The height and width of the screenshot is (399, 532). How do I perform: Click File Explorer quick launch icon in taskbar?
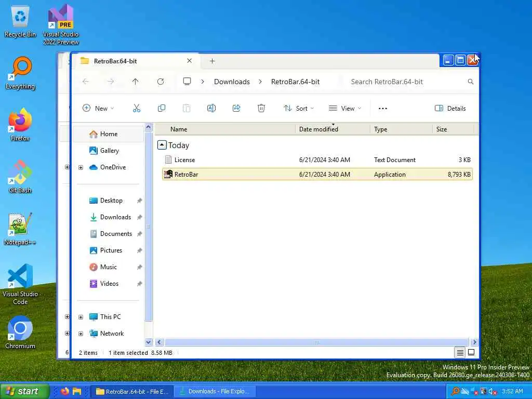[x=77, y=391]
